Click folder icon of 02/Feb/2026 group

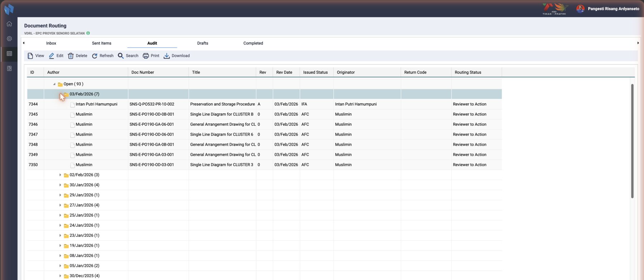pos(66,175)
